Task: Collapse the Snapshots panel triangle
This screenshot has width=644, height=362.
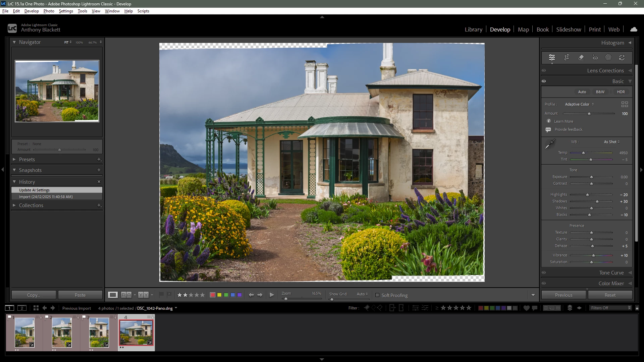Action: pos(14,170)
